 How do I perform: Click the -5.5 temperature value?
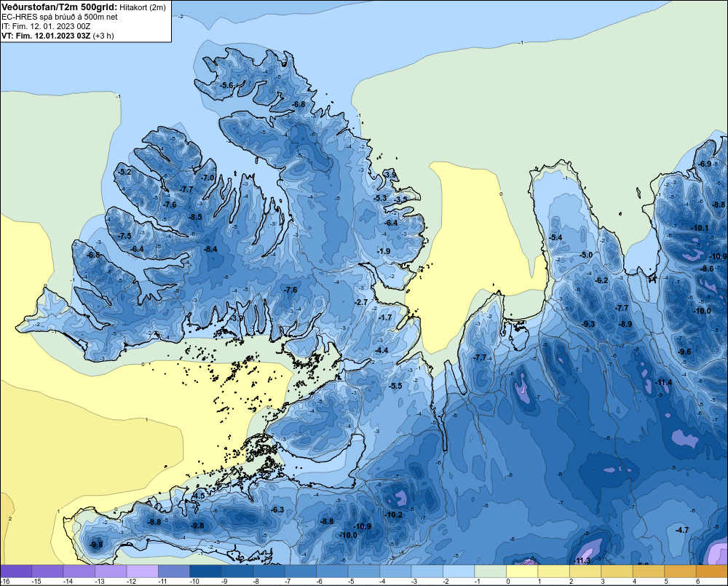click(x=395, y=386)
